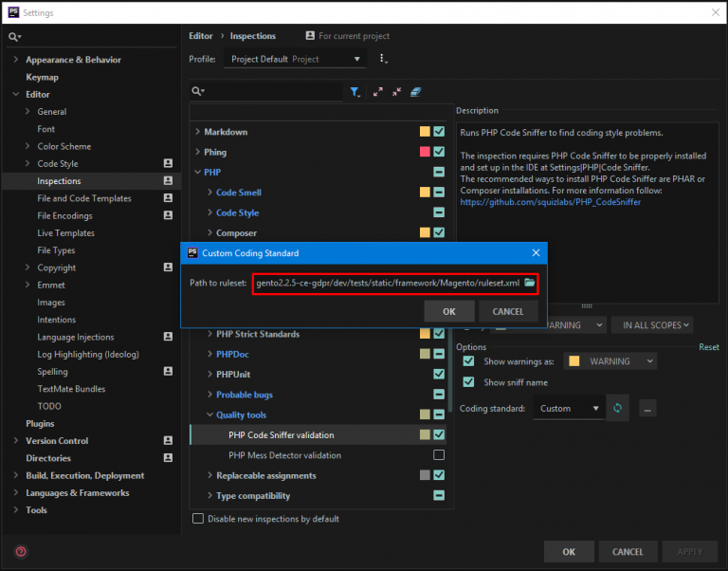Toggle the Phing inspections checkbox
Screen dimensions: 728x571
pyautogui.click(x=439, y=152)
